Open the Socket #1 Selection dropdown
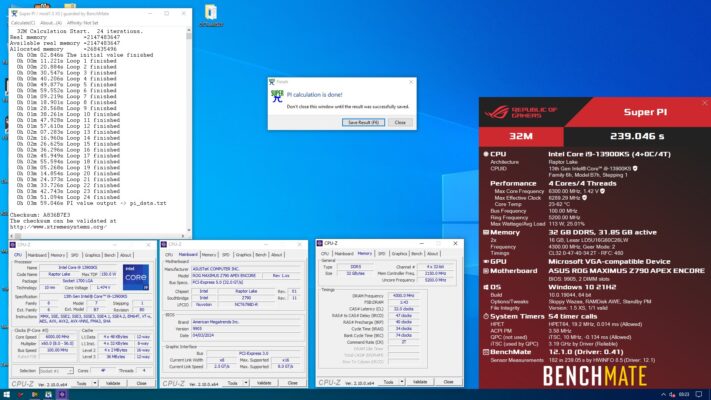The height and width of the screenshot is (400, 711). (56, 371)
